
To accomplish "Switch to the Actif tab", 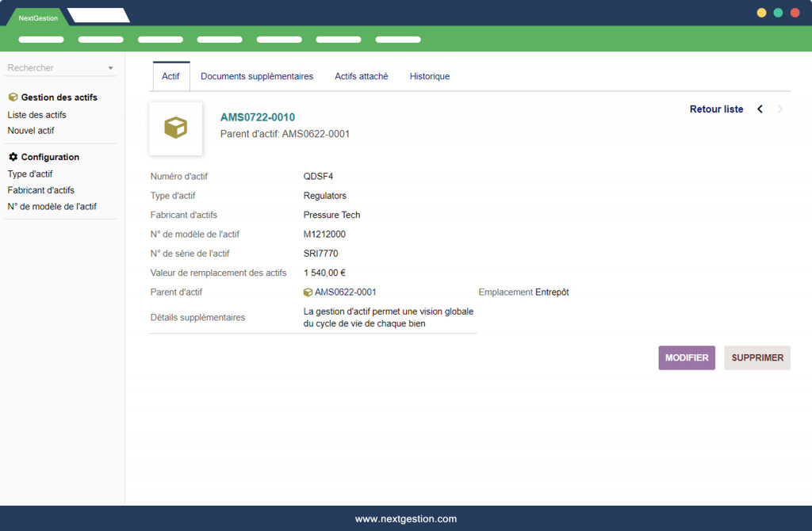I will (x=170, y=77).
